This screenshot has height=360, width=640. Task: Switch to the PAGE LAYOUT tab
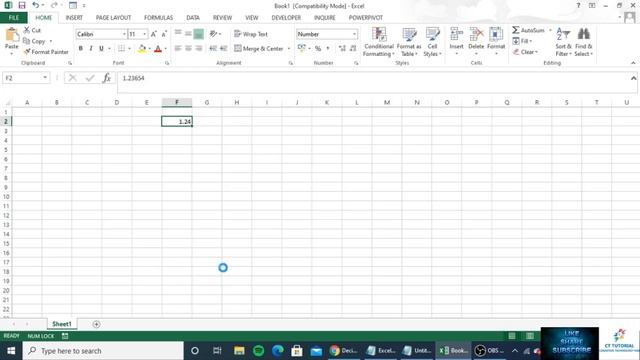[x=113, y=18]
